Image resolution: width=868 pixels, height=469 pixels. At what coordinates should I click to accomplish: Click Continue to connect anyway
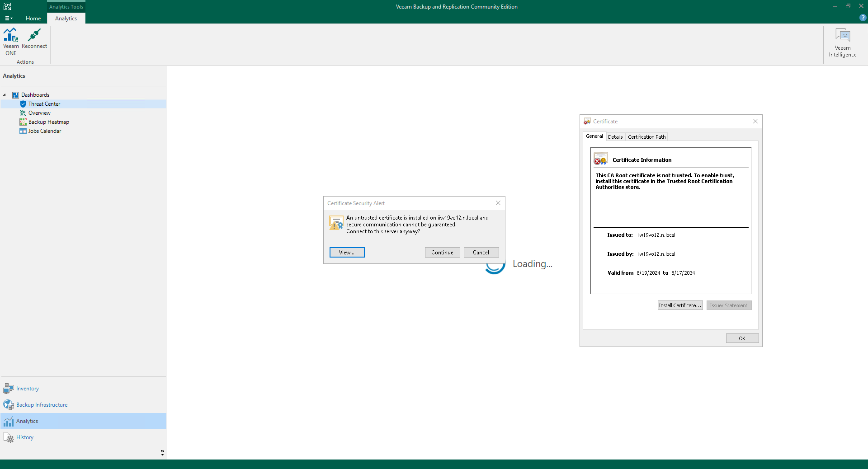tap(442, 253)
